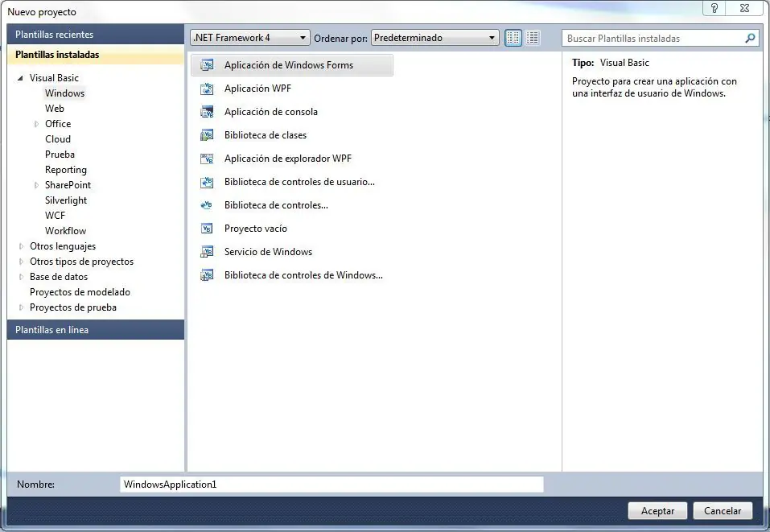770x532 pixels.
Task: Click the Aplicación WPF template icon
Action: [x=208, y=89]
